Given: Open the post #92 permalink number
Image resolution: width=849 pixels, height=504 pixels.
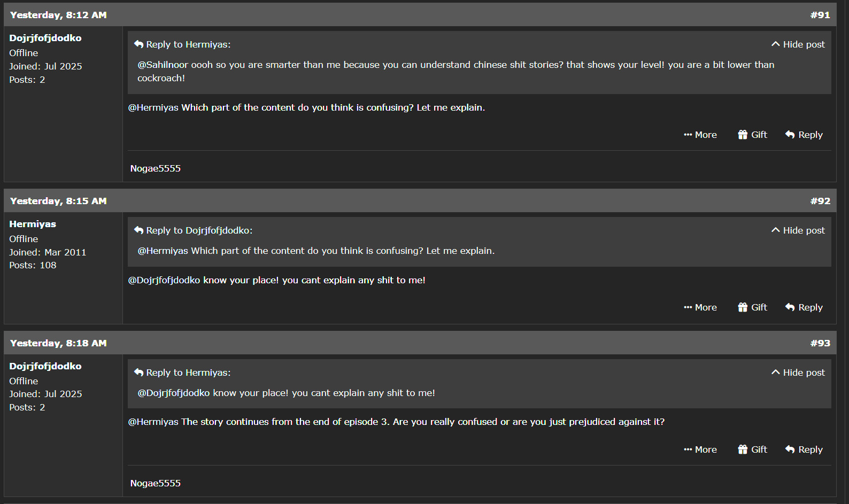Looking at the screenshot, I should pyautogui.click(x=820, y=201).
